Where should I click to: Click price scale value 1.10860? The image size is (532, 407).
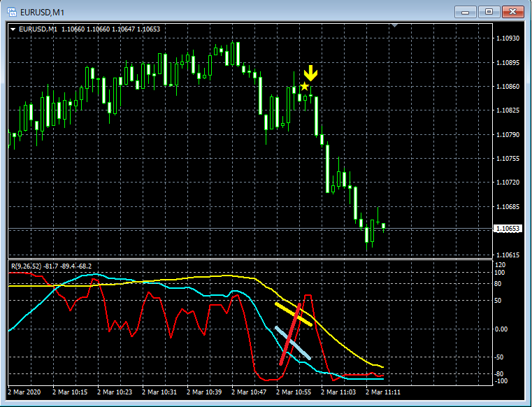pos(508,87)
